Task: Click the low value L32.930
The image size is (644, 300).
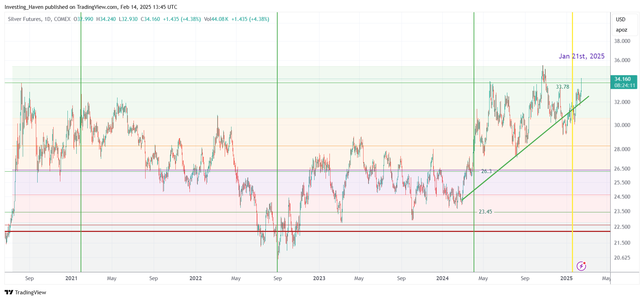Action: (128, 19)
